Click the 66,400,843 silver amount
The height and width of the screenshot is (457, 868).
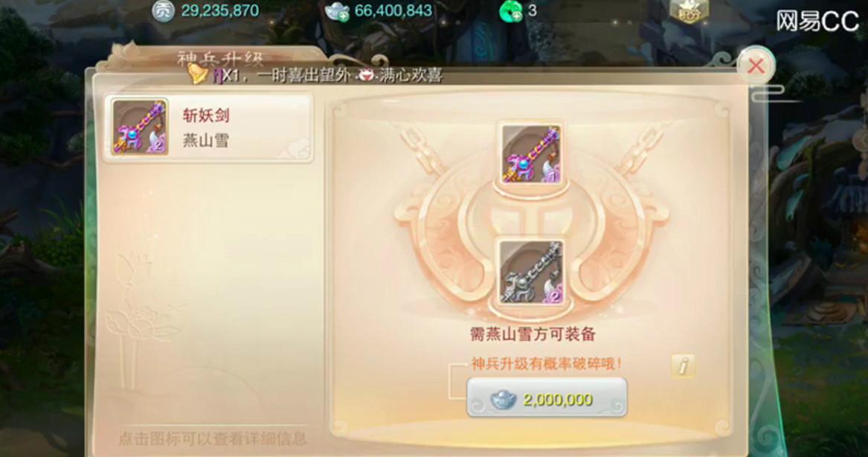[x=393, y=10]
